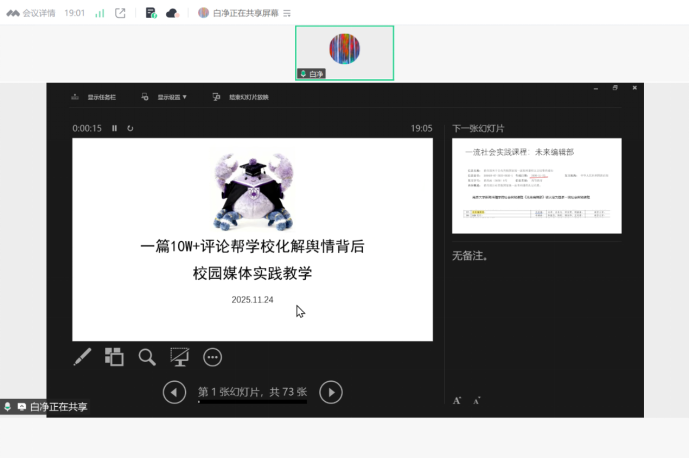Open the see-all-slides grid view
The height and width of the screenshot is (459, 690).
pos(114,357)
